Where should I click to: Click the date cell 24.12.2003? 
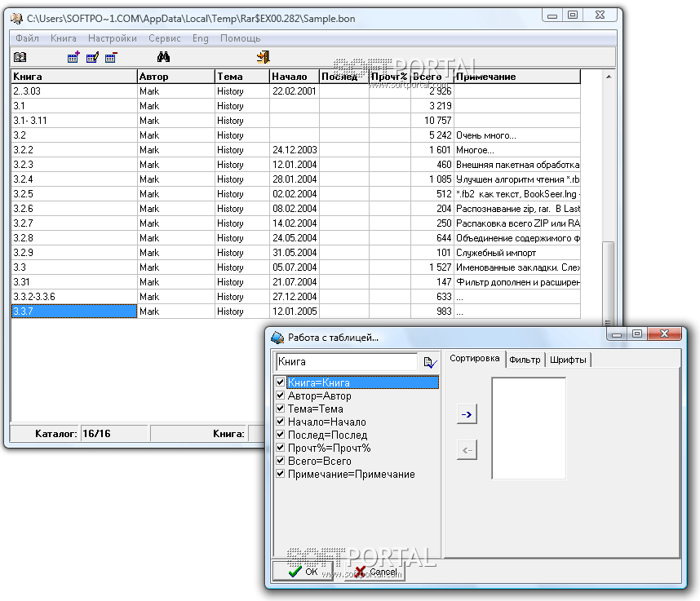click(295, 150)
